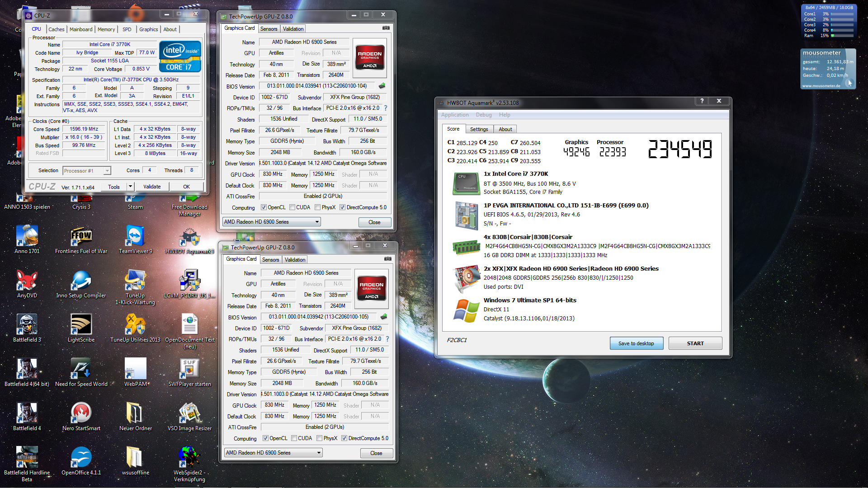
Task: Click OK button in CPU-Z
Action: (186, 187)
